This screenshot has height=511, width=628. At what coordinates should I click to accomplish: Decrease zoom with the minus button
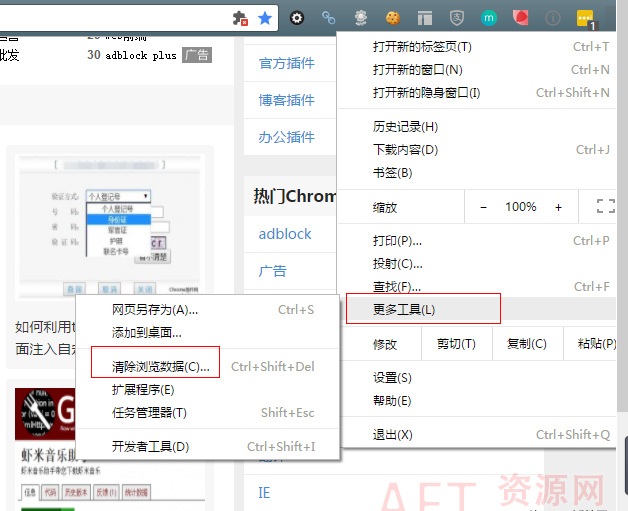pyautogui.click(x=484, y=207)
